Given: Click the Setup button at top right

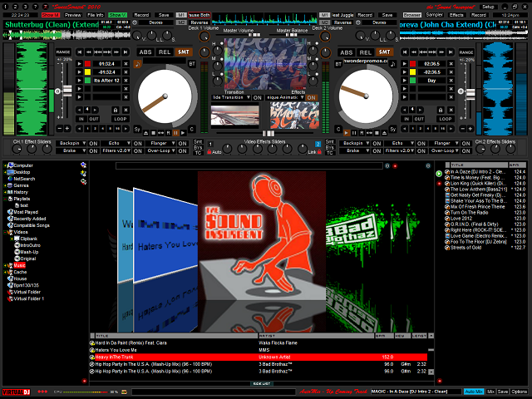Looking at the screenshot, I should point(488,6).
